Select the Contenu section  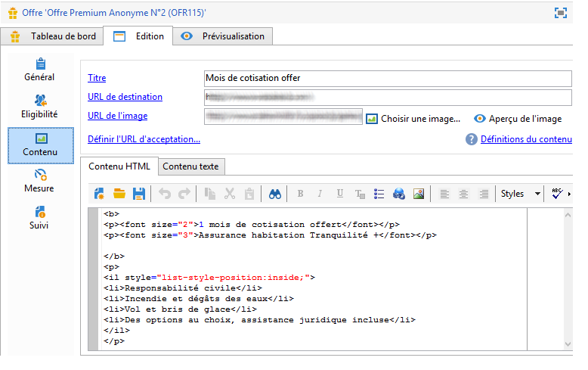(41, 145)
